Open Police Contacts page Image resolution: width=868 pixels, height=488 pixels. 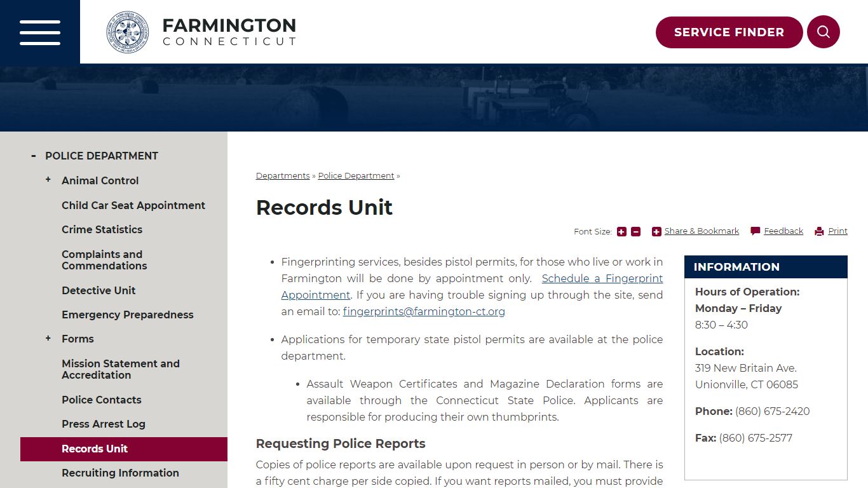[x=102, y=400]
